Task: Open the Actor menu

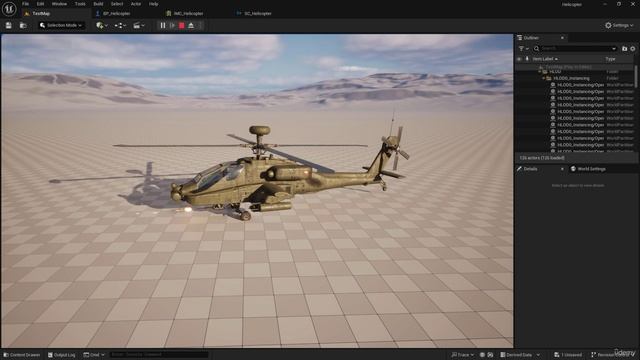Action: point(136,4)
